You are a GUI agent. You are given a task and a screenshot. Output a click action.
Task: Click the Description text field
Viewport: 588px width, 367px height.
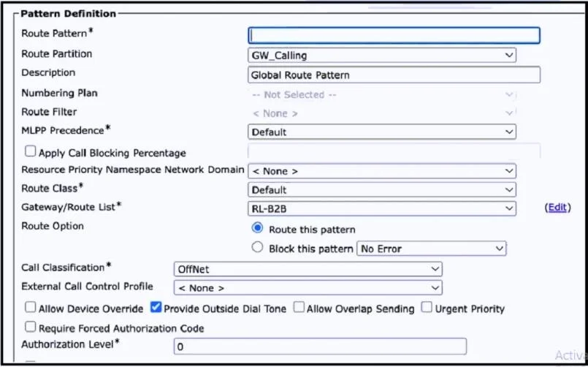pos(394,75)
